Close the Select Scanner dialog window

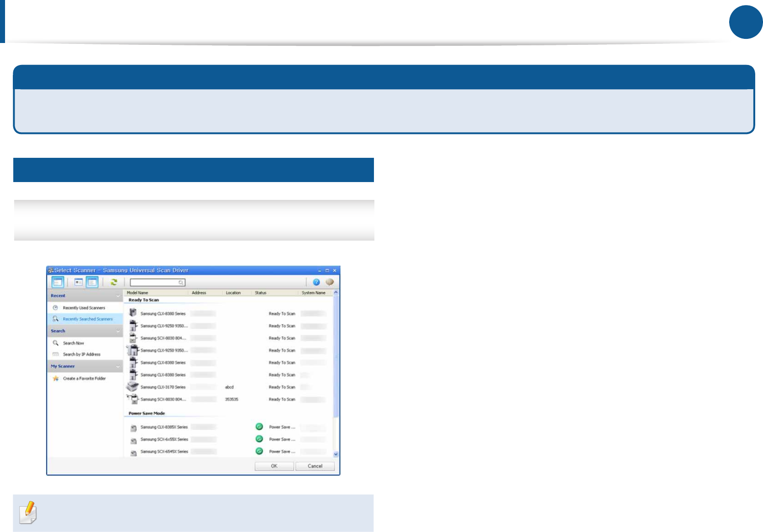tap(335, 270)
